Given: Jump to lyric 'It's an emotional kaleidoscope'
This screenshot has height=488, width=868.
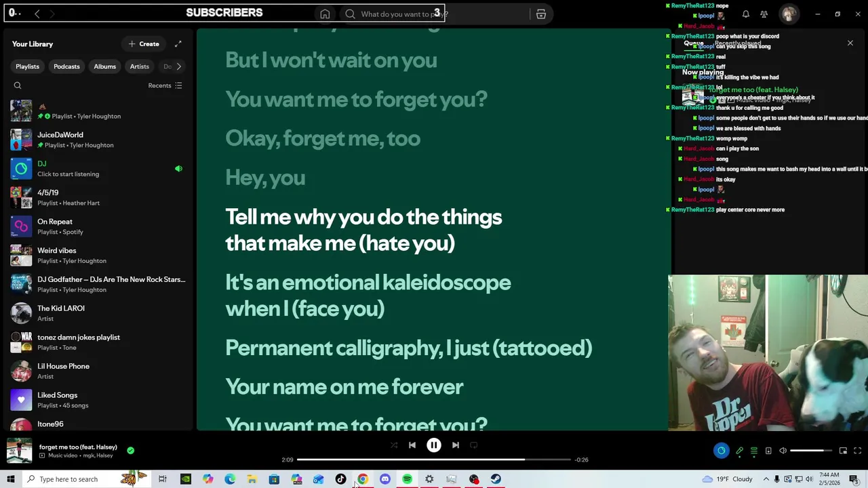Looking at the screenshot, I should [x=368, y=283].
